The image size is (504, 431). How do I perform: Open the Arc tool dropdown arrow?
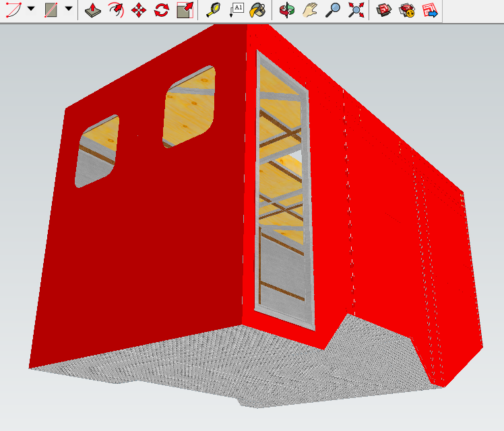click(x=31, y=9)
